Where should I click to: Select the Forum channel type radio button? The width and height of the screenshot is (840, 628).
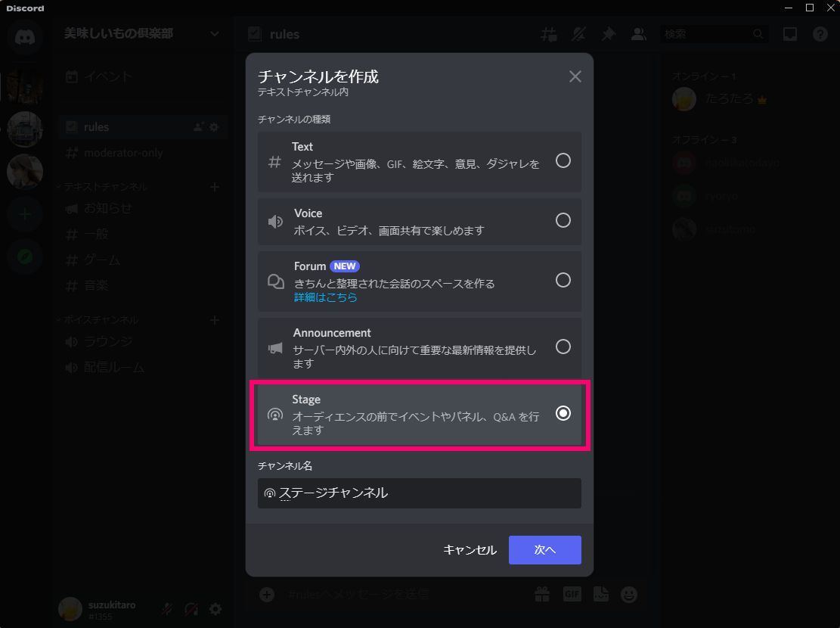point(563,280)
